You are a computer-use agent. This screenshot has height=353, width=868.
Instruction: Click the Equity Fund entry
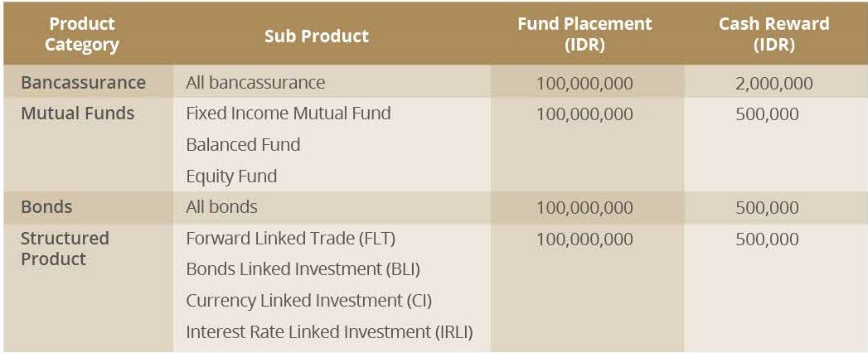pyautogui.click(x=231, y=176)
